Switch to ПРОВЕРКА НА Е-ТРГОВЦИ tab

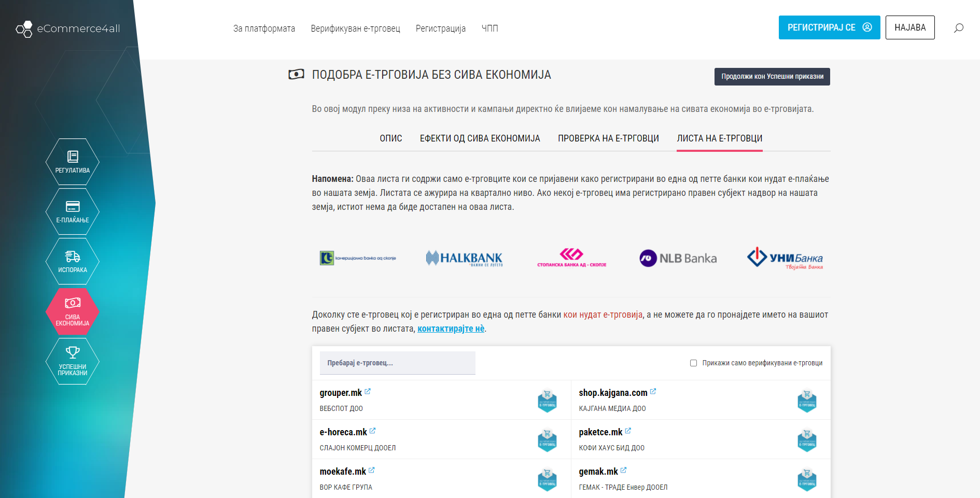(608, 138)
